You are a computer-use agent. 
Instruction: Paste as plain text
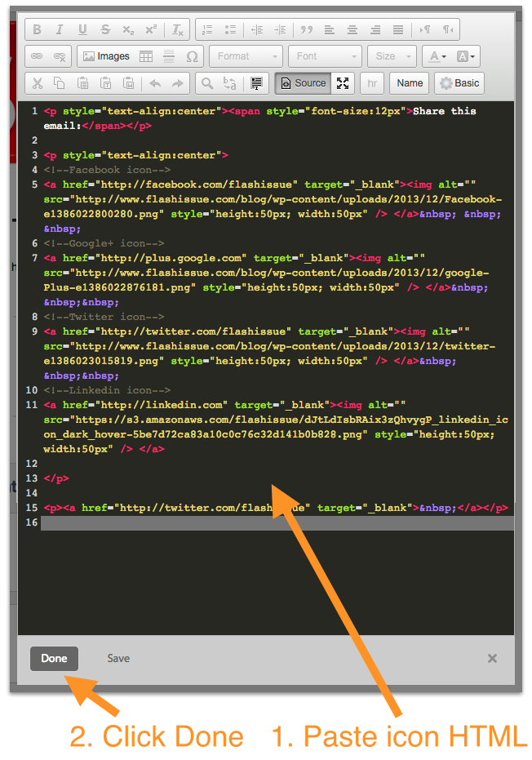pyautogui.click(x=105, y=83)
